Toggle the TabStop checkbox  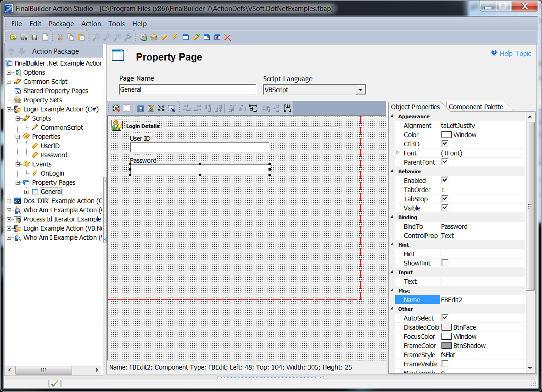[x=445, y=199]
